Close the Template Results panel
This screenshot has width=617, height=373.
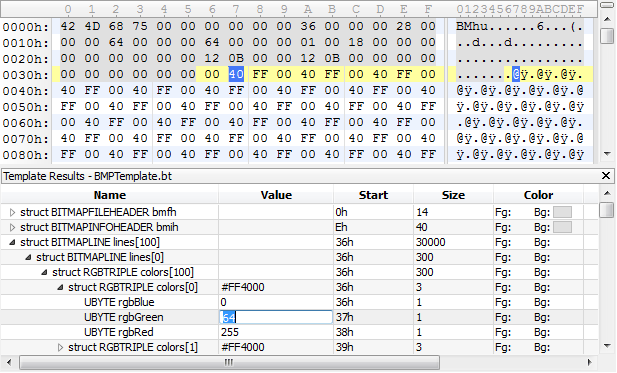(606, 176)
